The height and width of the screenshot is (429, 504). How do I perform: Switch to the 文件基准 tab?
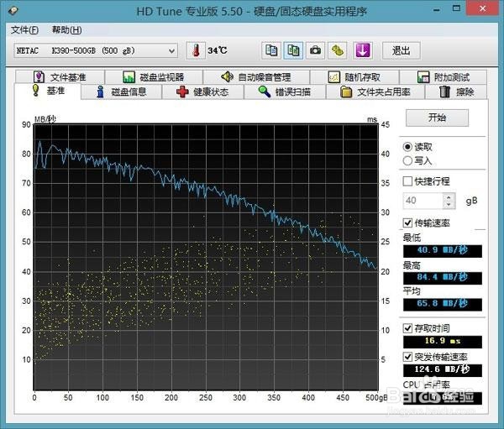(60, 77)
